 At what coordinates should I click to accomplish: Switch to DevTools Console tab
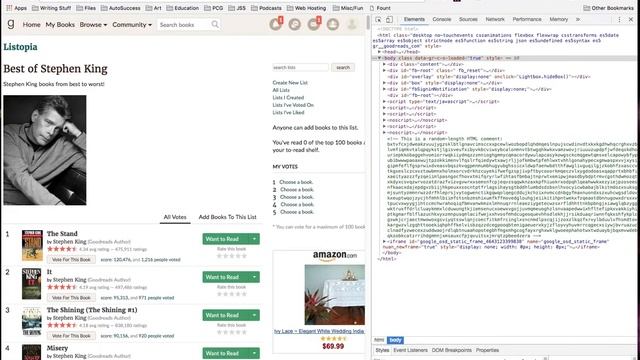pyautogui.click(x=442, y=19)
